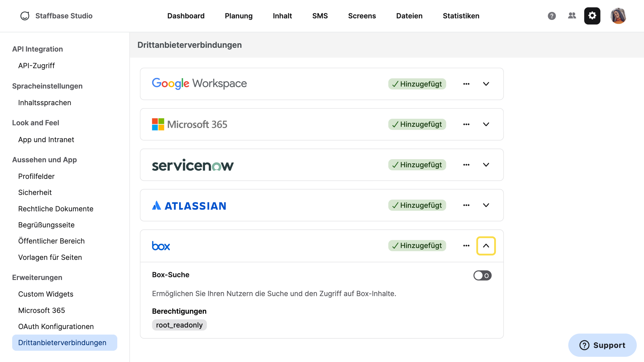Click the Staffbase Studio logo icon
Screen dimensions: 644x362
pyautogui.click(x=25, y=16)
